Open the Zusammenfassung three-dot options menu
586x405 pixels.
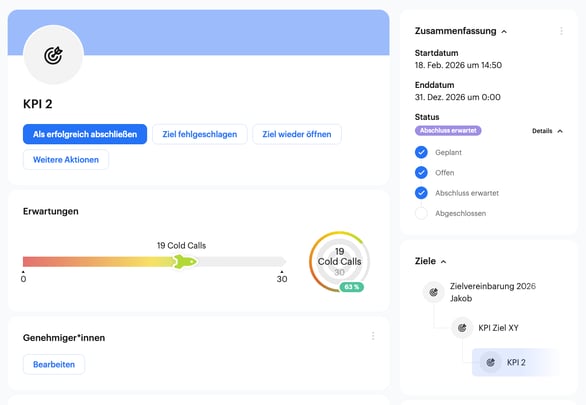(561, 31)
